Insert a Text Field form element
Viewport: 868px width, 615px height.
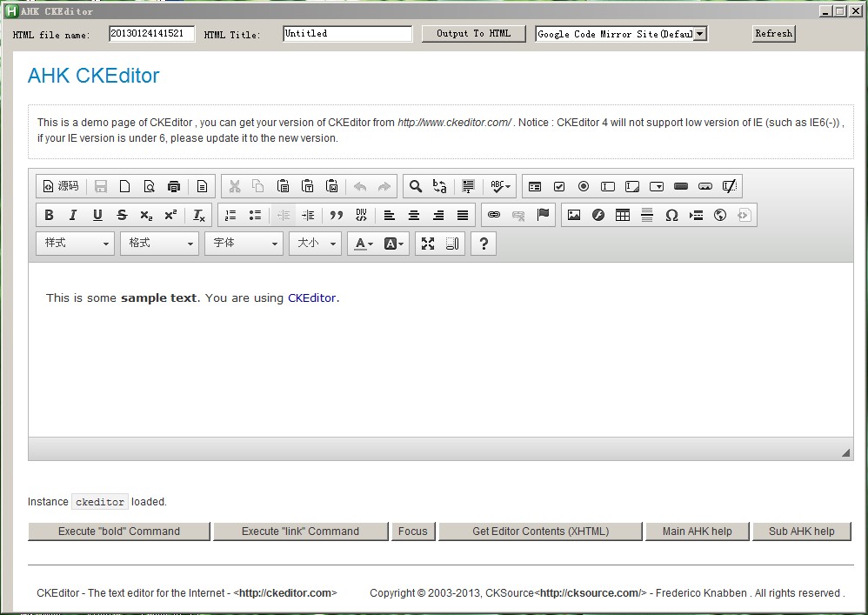point(608,186)
